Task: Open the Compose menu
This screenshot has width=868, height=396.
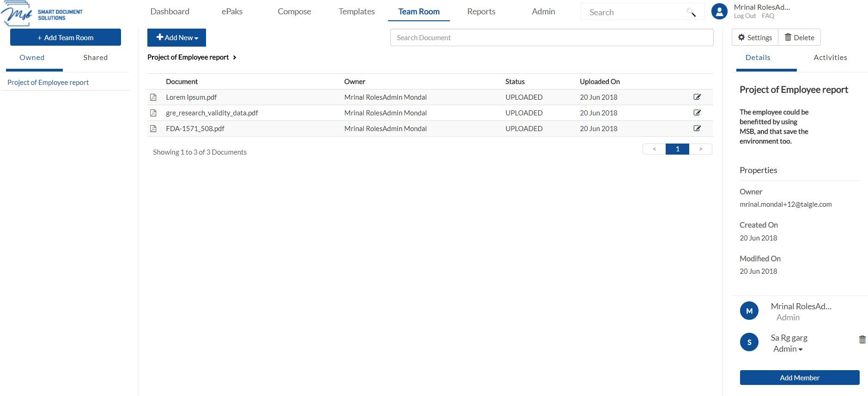Action: (294, 12)
